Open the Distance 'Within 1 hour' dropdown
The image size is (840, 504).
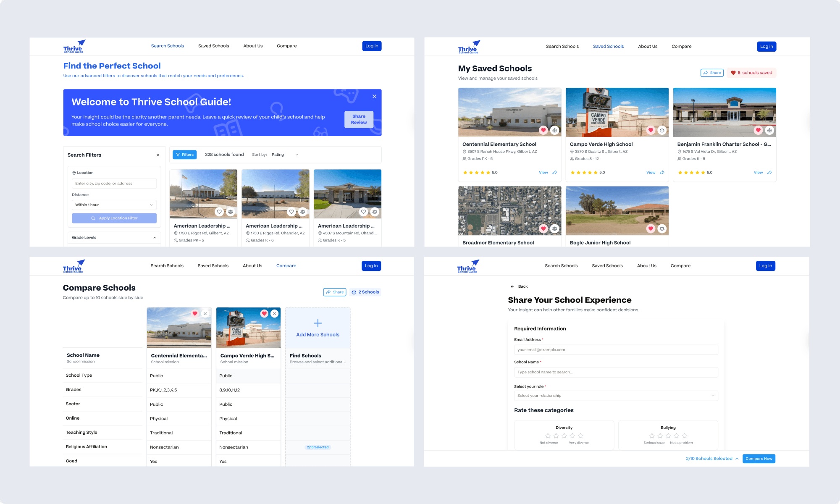click(x=114, y=205)
